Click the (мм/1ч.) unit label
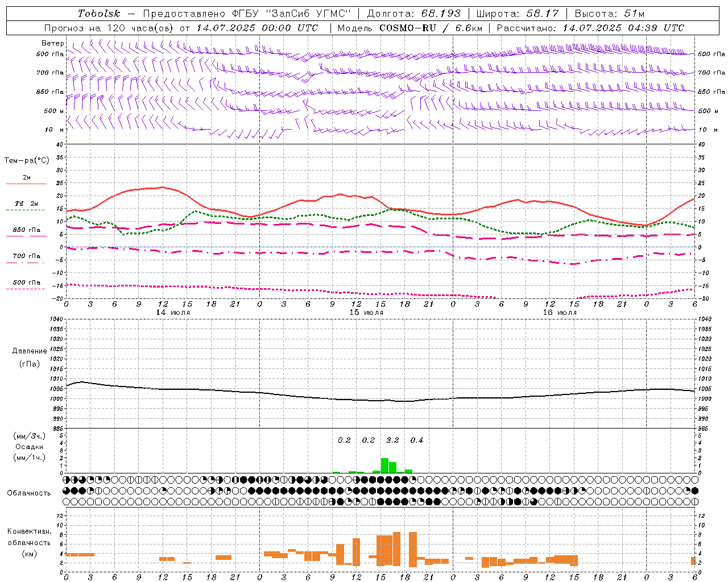 pyautogui.click(x=30, y=458)
